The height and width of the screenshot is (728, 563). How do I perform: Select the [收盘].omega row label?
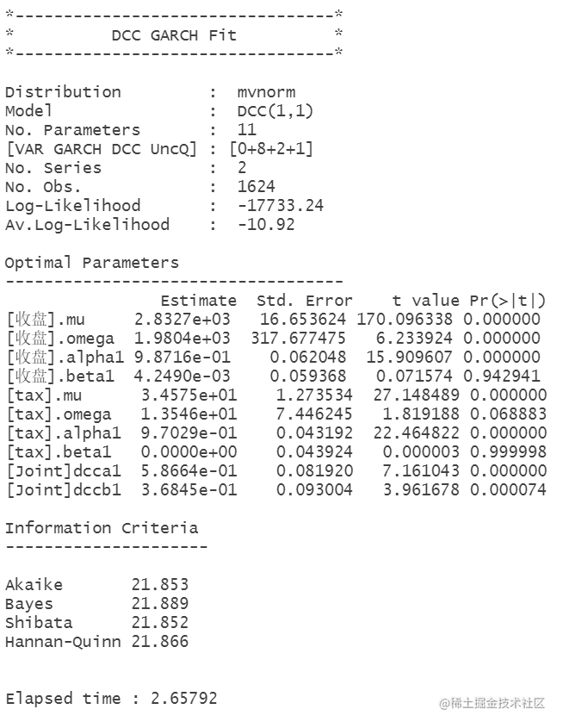[60, 339]
